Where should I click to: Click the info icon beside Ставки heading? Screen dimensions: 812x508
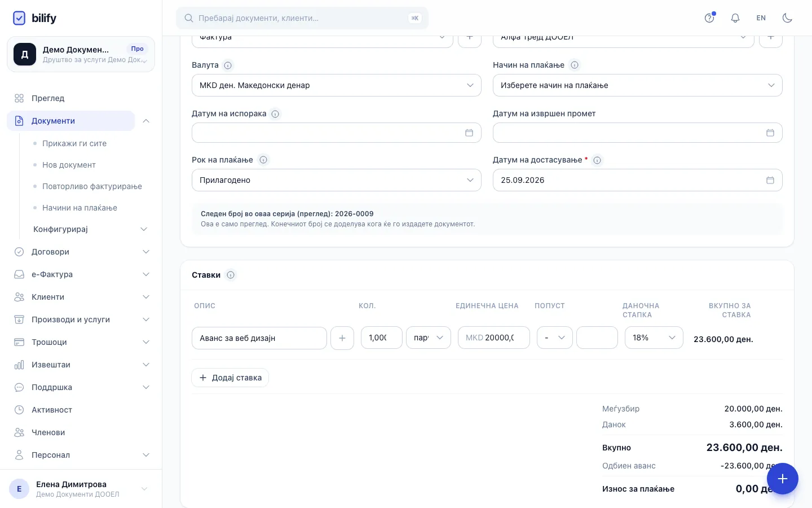[231, 275]
